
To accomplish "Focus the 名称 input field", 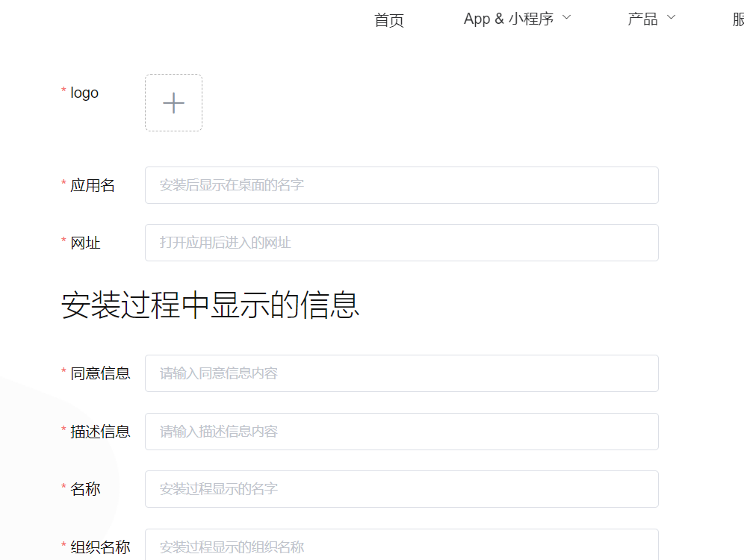I will [x=401, y=489].
